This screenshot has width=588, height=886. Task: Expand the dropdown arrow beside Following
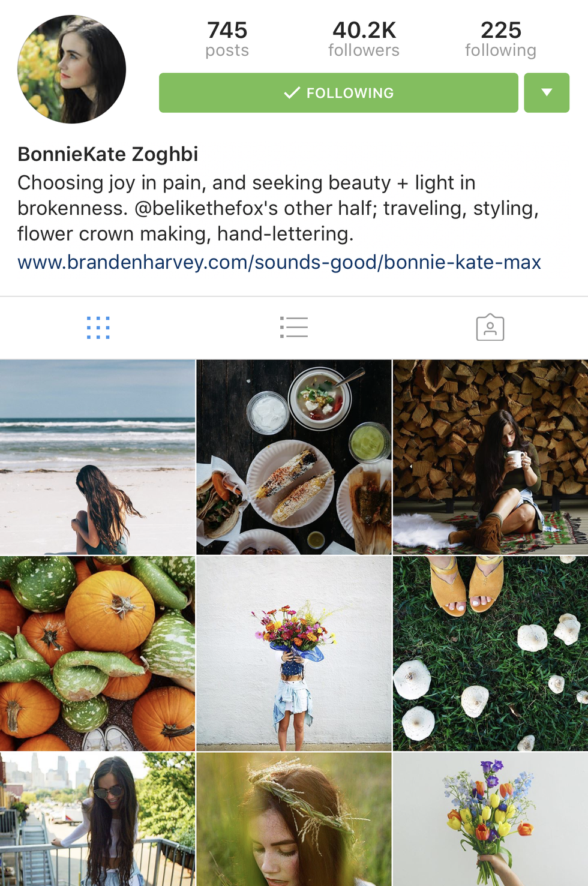[x=547, y=93]
